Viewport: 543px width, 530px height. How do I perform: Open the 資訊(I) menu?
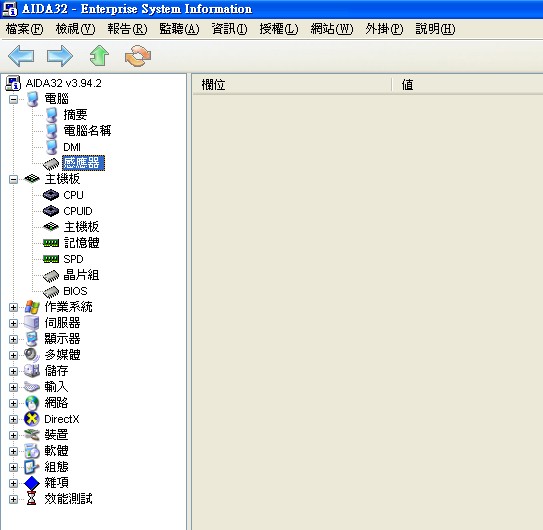pos(229,29)
